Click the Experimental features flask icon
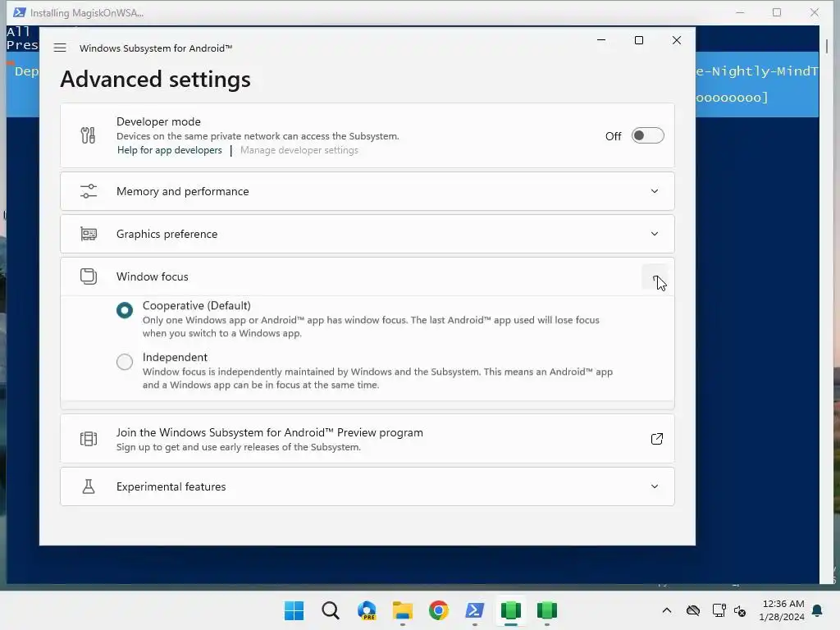Viewport: 840px width, 630px height. (x=89, y=486)
